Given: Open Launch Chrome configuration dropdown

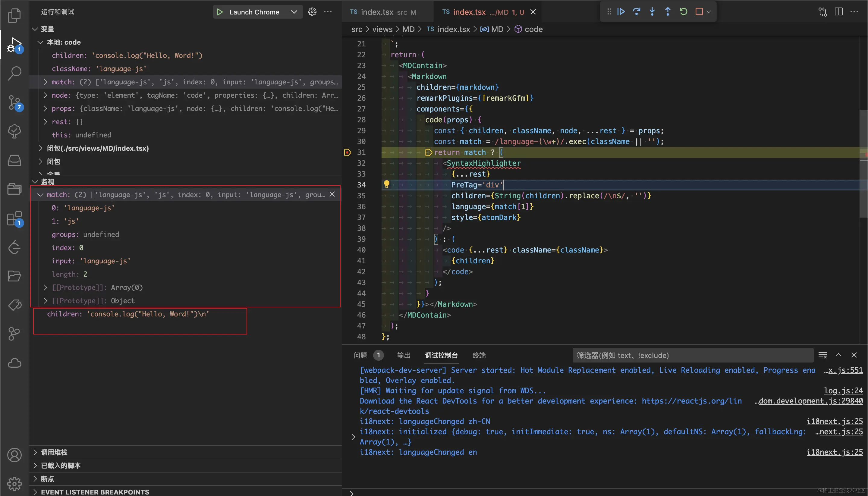Looking at the screenshot, I should tap(294, 12).
